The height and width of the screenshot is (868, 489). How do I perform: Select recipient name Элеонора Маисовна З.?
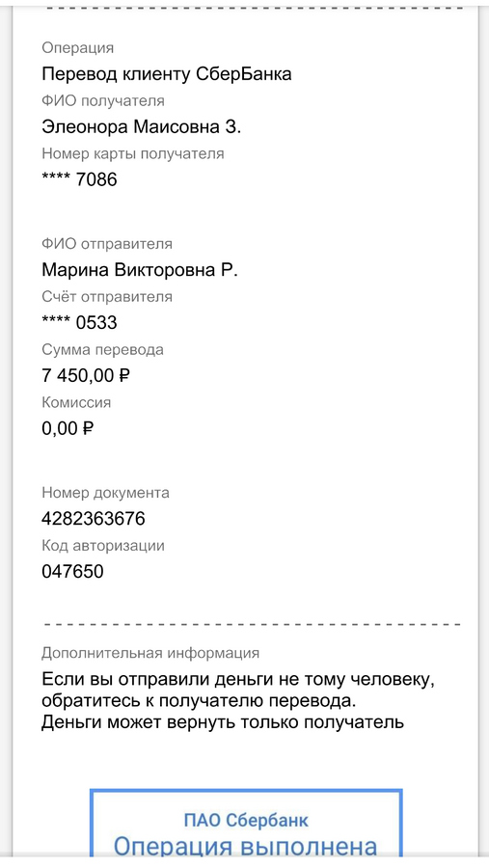tap(141, 126)
